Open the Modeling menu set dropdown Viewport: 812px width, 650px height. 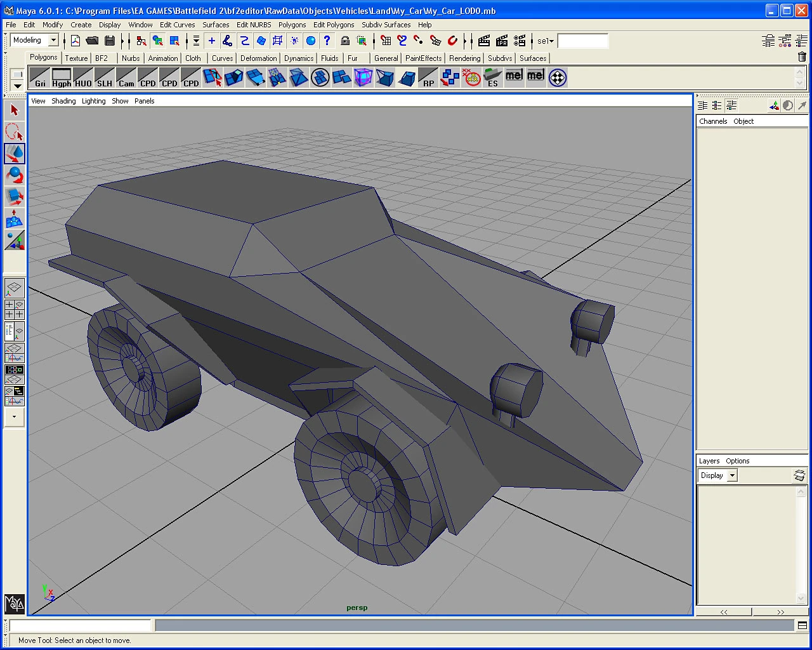point(53,41)
